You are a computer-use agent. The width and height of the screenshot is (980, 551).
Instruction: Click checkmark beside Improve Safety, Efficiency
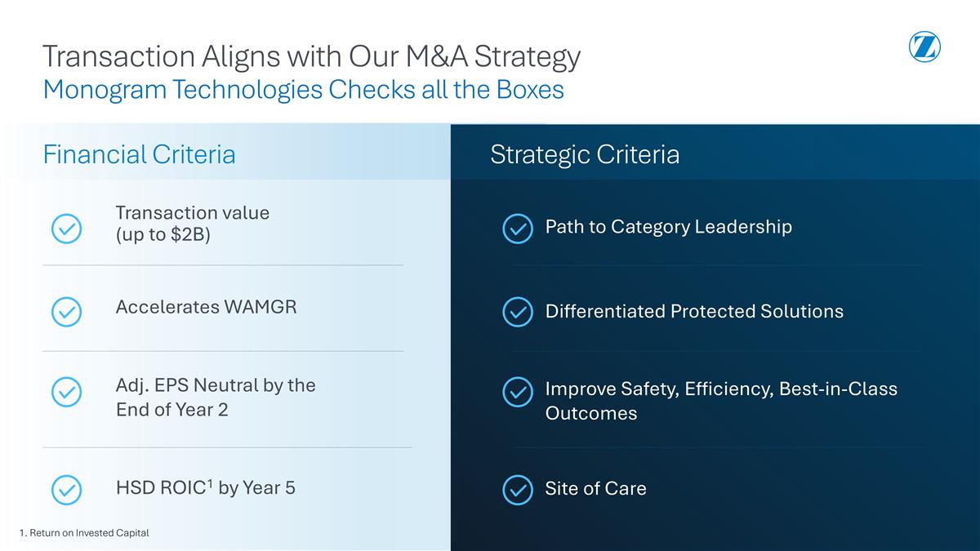[517, 392]
